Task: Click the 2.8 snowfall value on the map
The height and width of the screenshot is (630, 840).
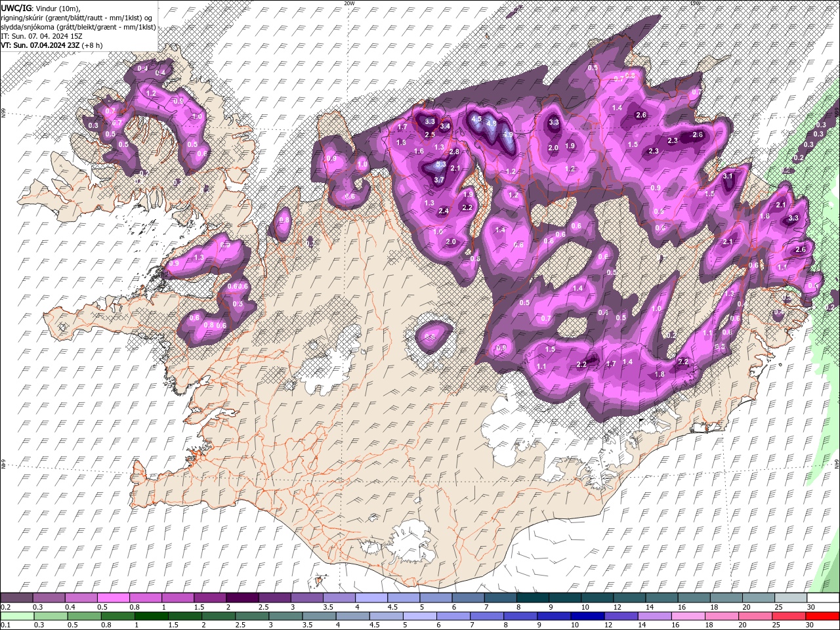Action: tap(453, 152)
